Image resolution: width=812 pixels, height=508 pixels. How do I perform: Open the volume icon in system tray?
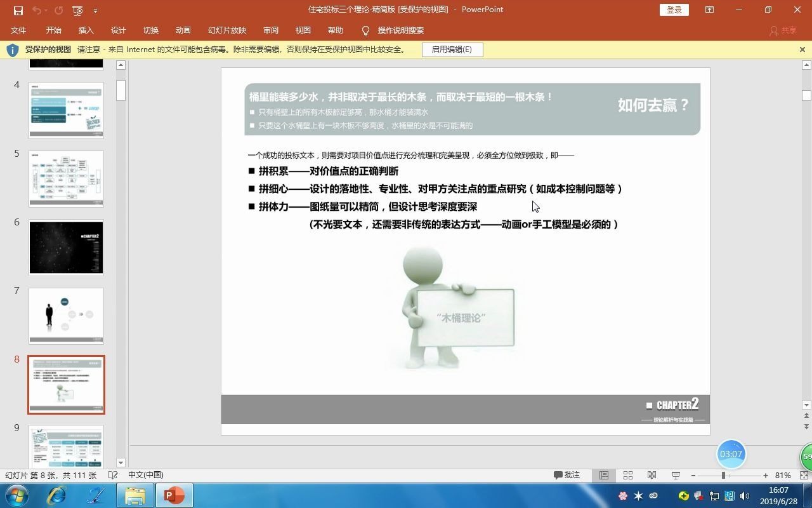point(745,497)
